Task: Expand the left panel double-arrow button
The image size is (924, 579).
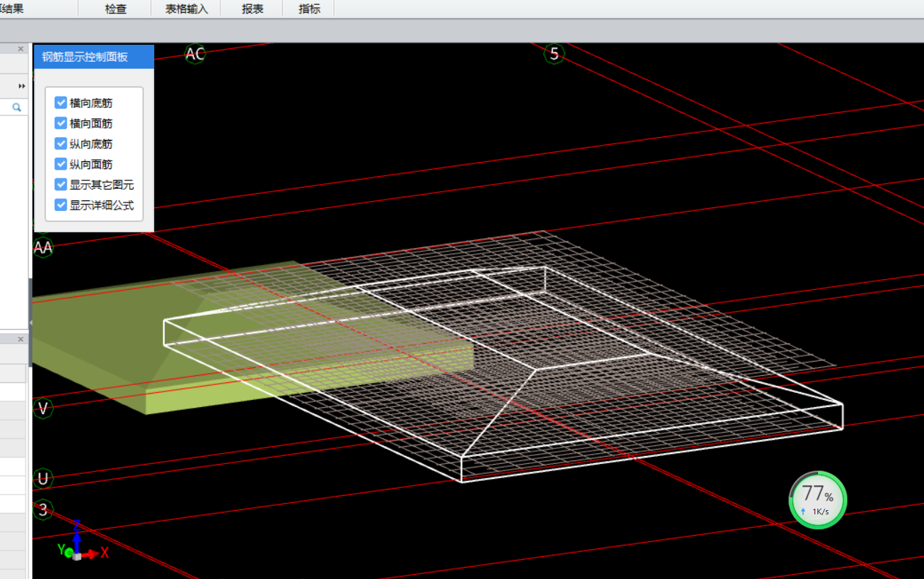Action: click(x=22, y=86)
